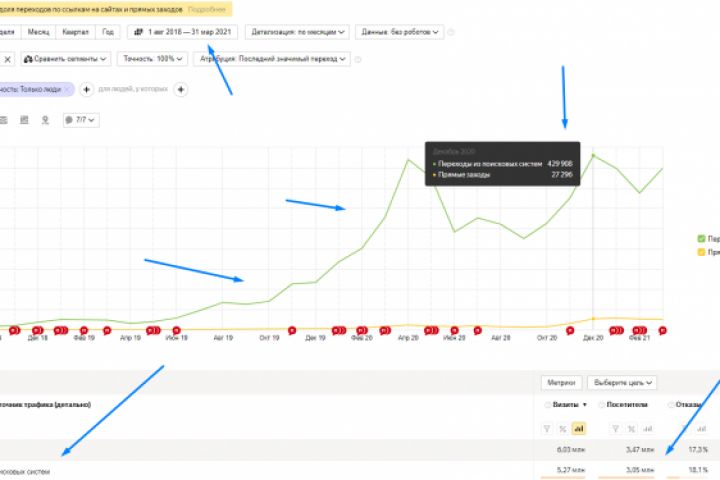Add condition with plus after для людей, у которых

click(181, 89)
